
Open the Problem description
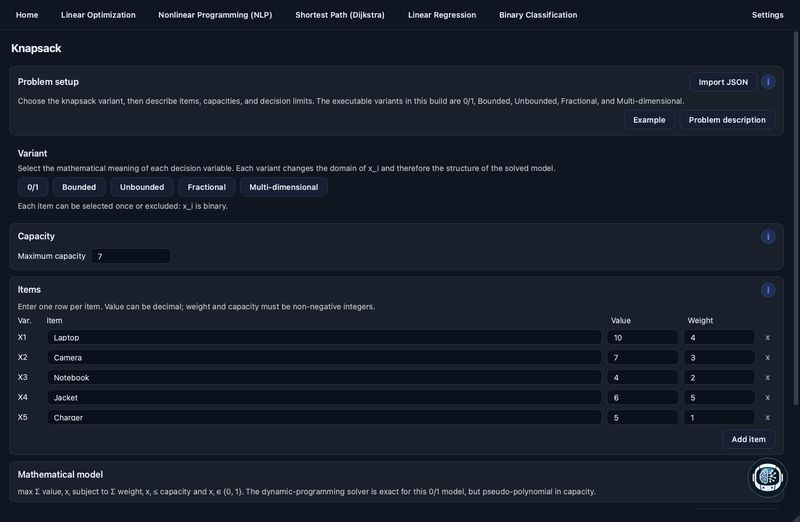pos(727,120)
